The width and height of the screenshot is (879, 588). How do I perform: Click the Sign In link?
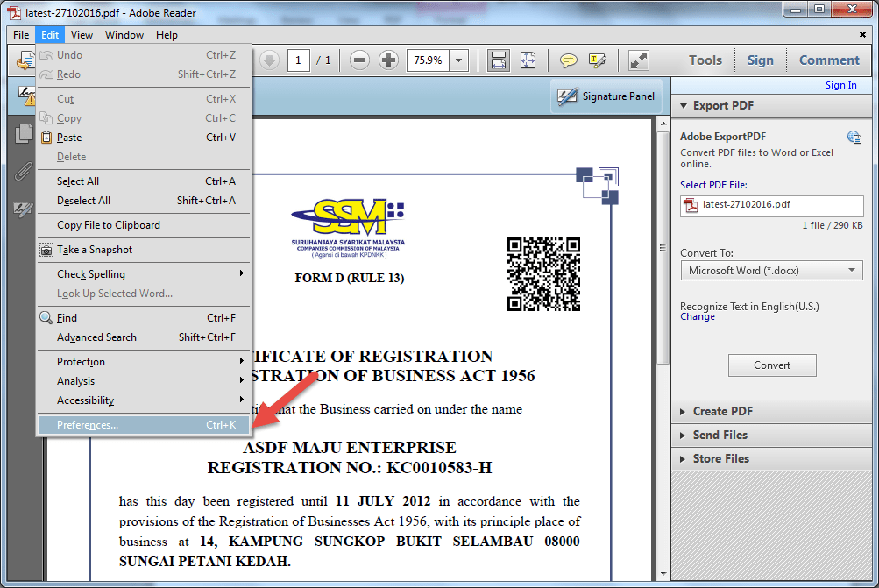click(x=840, y=84)
